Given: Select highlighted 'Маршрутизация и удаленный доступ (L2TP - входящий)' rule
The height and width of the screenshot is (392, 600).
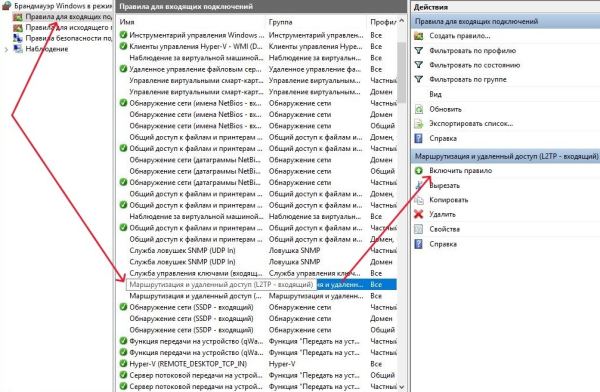Looking at the screenshot, I should 256,284.
